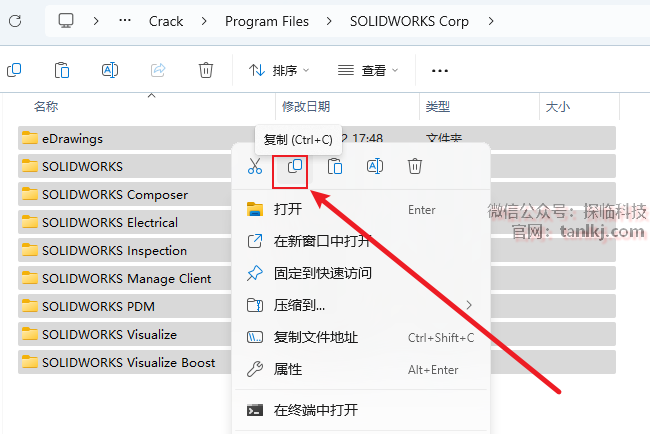This screenshot has height=434, width=650.
Task: Sort by the 大小 column header
Action: tap(558, 107)
